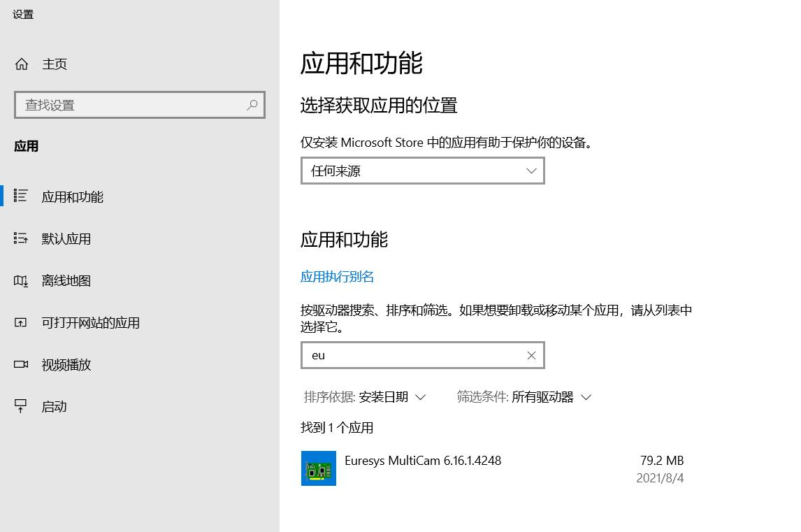
Task: Clear the "eu" app search with X
Action: (531, 355)
